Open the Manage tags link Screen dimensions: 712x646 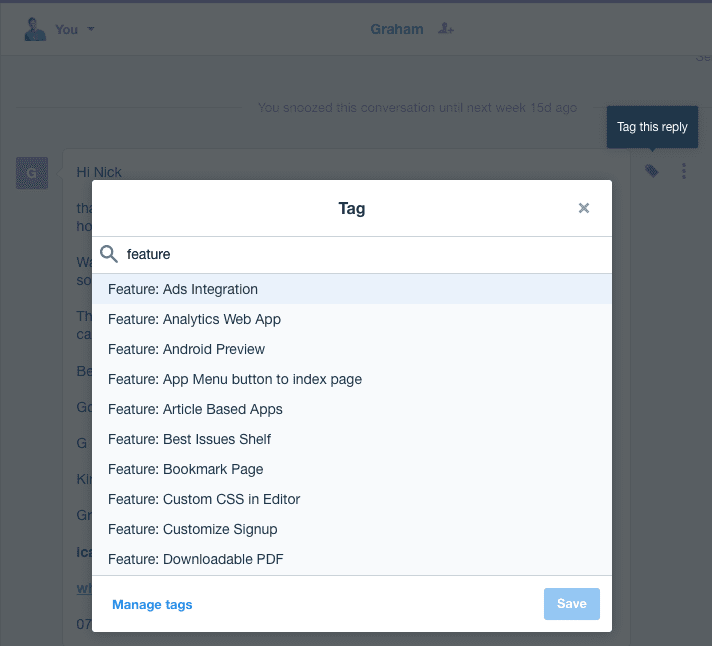click(x=152, y=604)
